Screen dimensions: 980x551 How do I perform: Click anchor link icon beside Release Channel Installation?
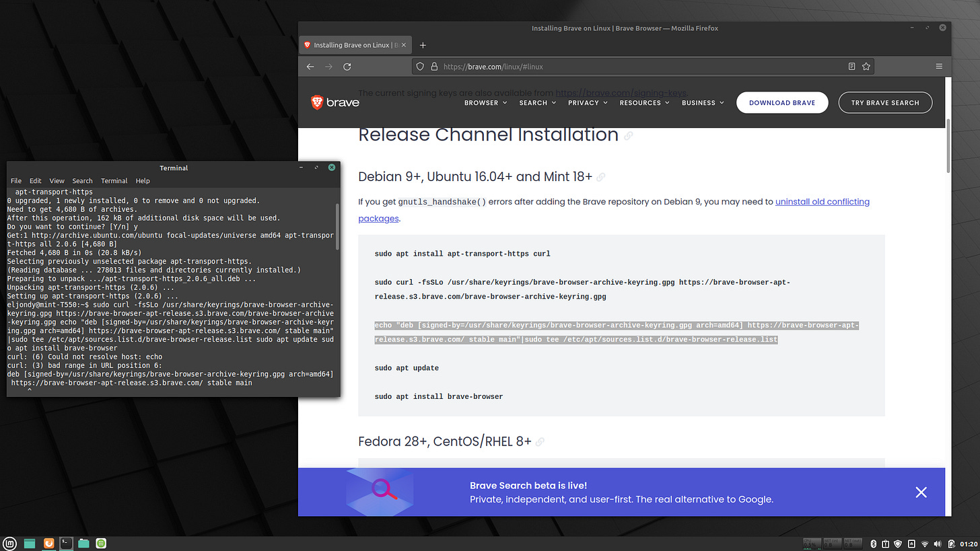pyautogui.click(x=629, y=136)
